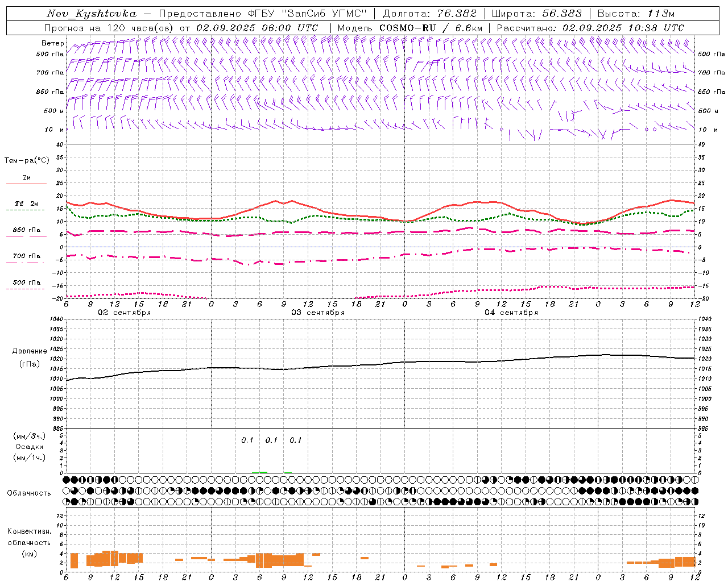Click the '03 сентября' date label

pyautogui.click(x=318, y=313)
